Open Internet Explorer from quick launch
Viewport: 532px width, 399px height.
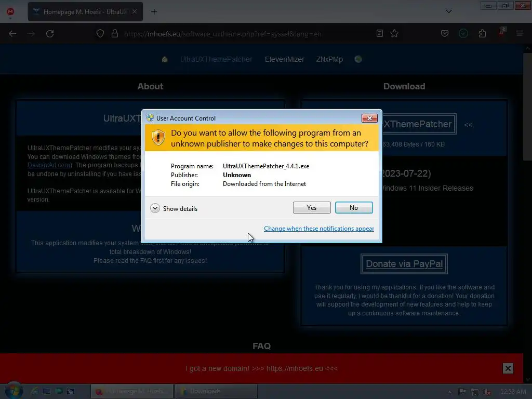tap(34, 391)
